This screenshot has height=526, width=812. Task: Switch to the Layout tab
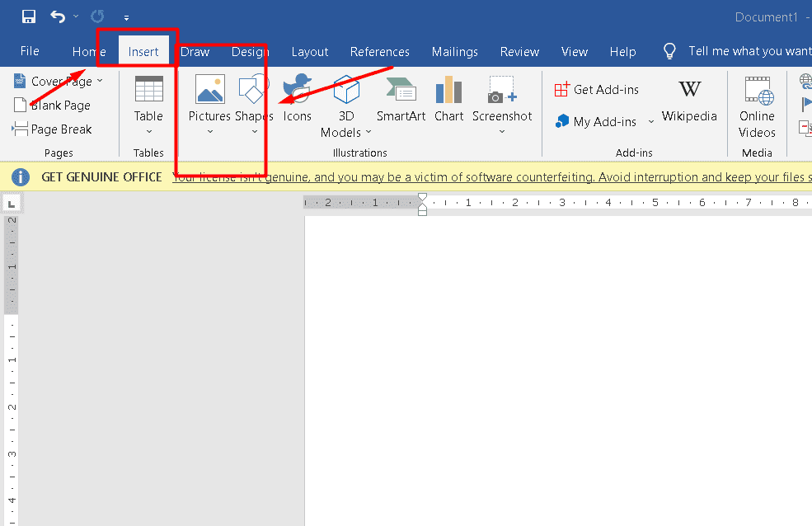click(x=310, y=51)
